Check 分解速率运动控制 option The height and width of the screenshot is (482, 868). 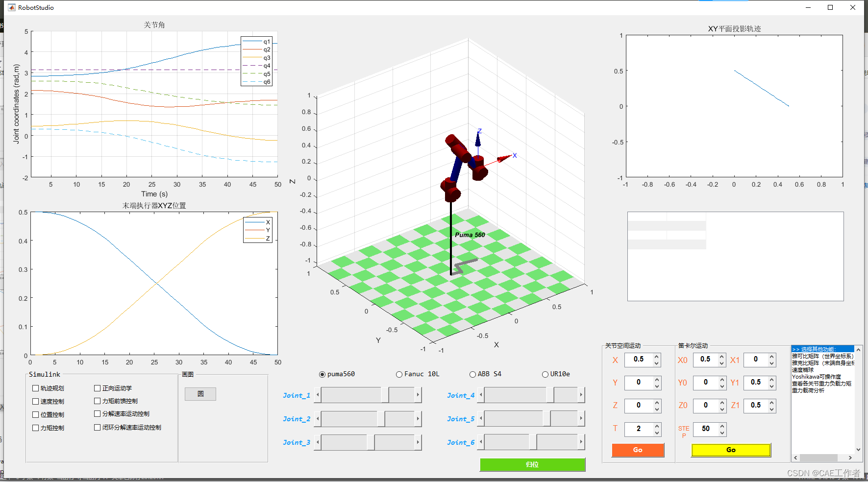[x=97, y=414]
